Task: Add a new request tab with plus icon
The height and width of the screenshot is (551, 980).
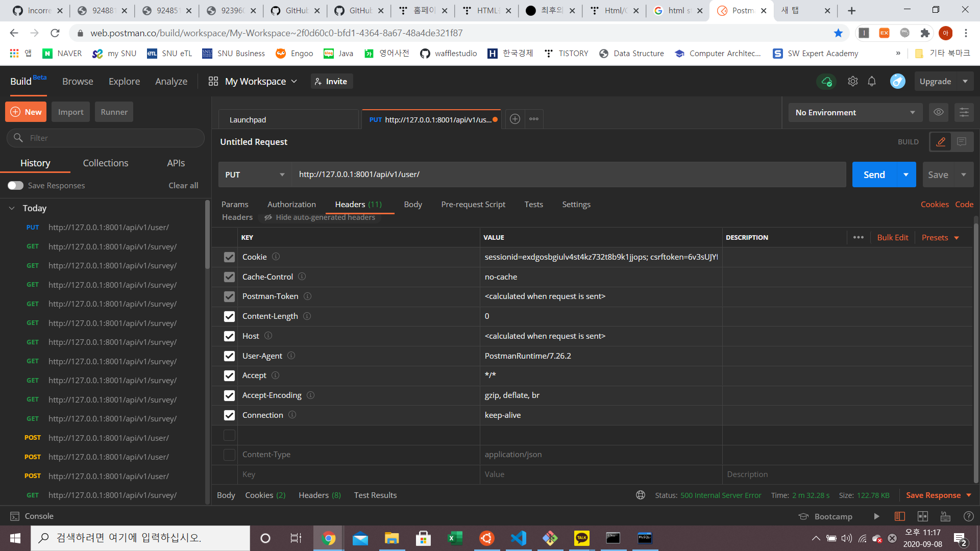Action: click(x=515, y=119)
